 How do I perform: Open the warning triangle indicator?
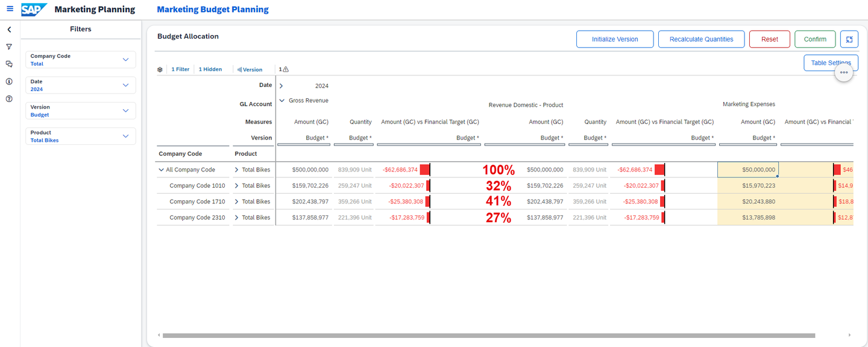tap(286, 69)
